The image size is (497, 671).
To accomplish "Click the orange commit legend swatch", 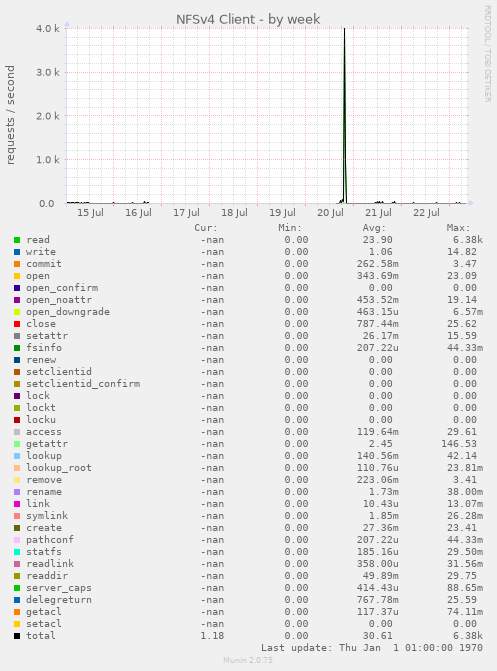I will [17, 264].
